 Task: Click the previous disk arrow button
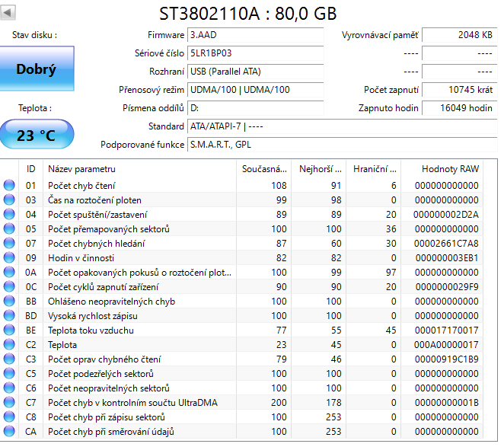point(8,12)
